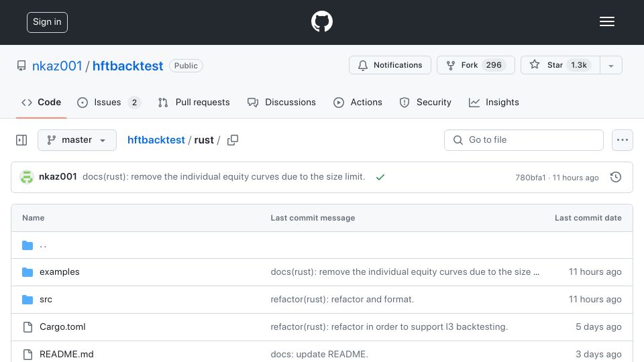The image size is (644, 362).
Task: Click the Issues count badge 2
Action: pos(134,103)
